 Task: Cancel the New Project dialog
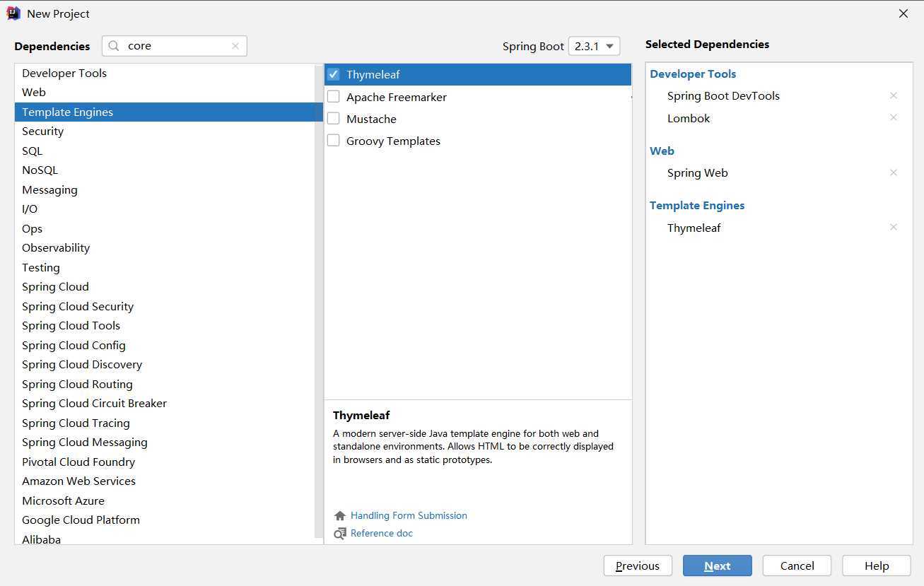tap(797, 566)
